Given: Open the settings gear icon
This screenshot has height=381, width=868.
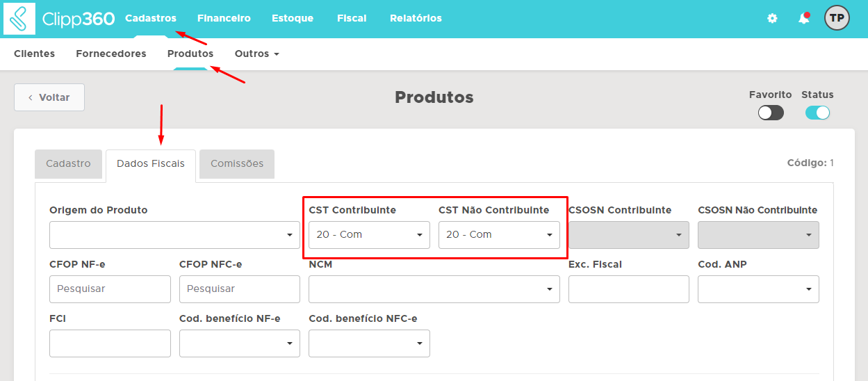Looking at the screenshot, I should (772, 19).
